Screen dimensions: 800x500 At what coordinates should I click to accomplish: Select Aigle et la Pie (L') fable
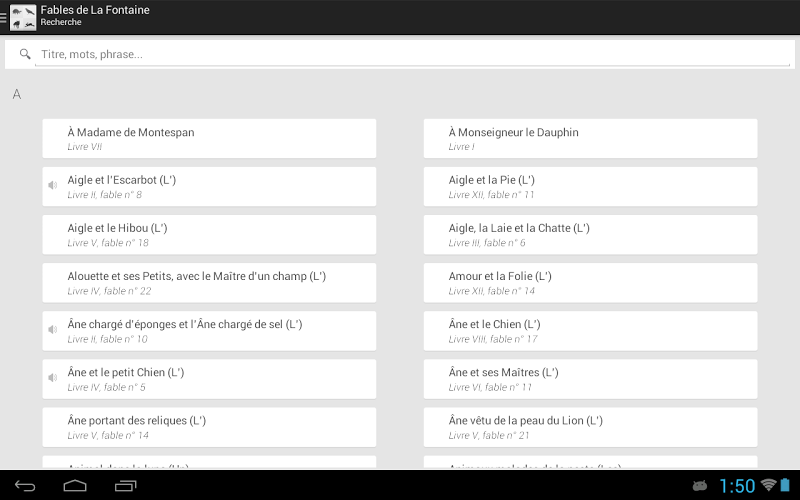pos(590,186)
